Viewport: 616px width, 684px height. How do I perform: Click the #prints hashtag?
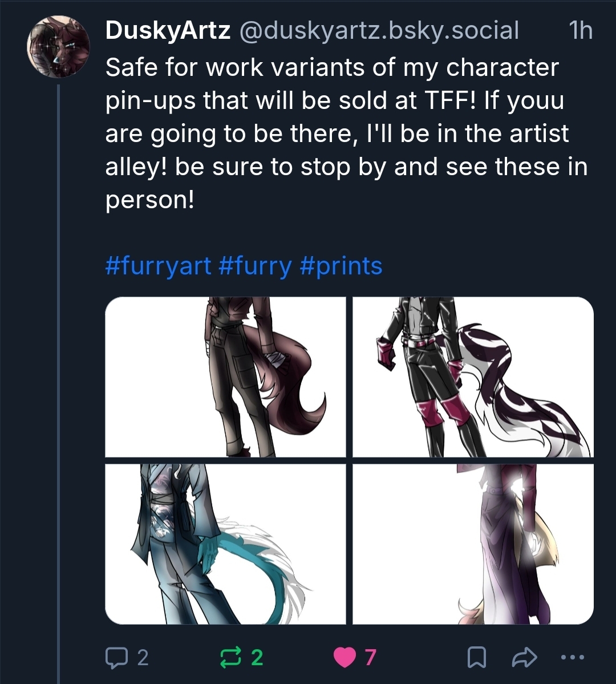[341, 266]
